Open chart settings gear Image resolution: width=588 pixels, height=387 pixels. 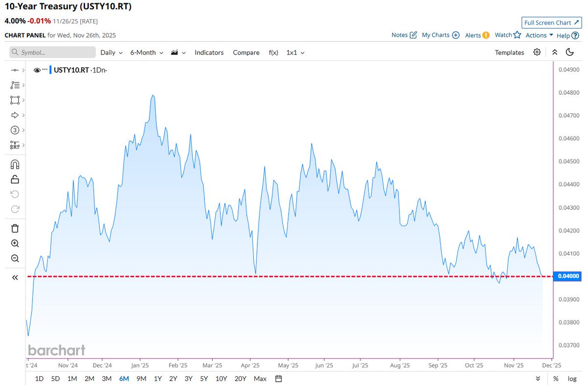pyautogui.click(x=537, y=52)
